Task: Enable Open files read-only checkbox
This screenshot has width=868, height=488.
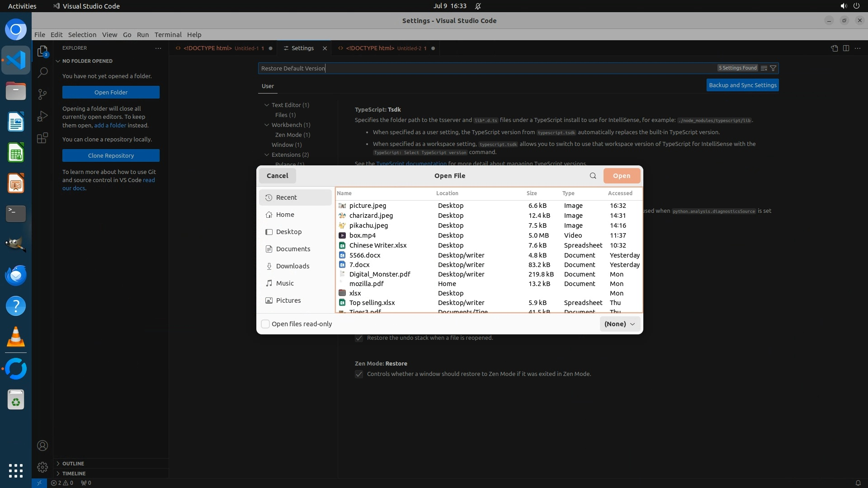Action: click(265, 324)
